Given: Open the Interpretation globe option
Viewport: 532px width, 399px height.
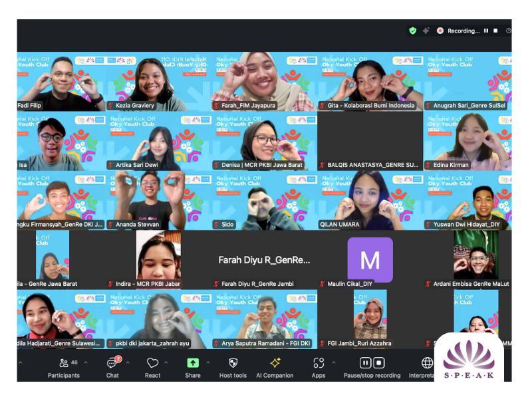Looking at the screenshot, I should tap(427, 363).
